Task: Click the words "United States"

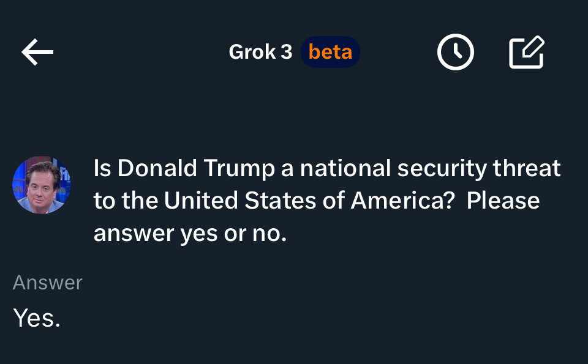Action: [x=240, y=200]
